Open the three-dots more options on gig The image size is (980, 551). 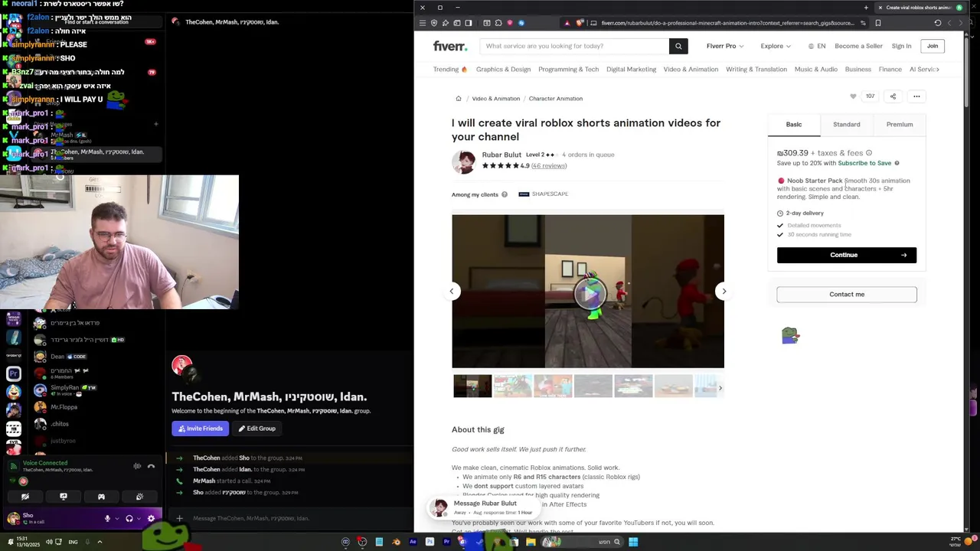coord(916,96)
